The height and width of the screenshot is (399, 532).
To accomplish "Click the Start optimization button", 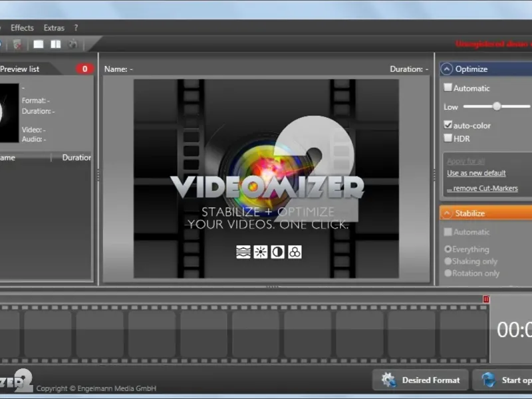I will (503, 380).
